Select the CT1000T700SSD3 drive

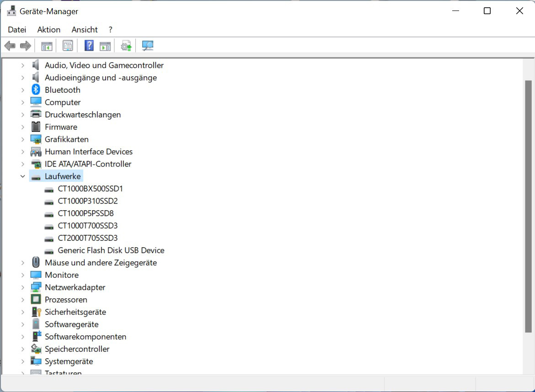pyautogui.click(x=88, y=226)
